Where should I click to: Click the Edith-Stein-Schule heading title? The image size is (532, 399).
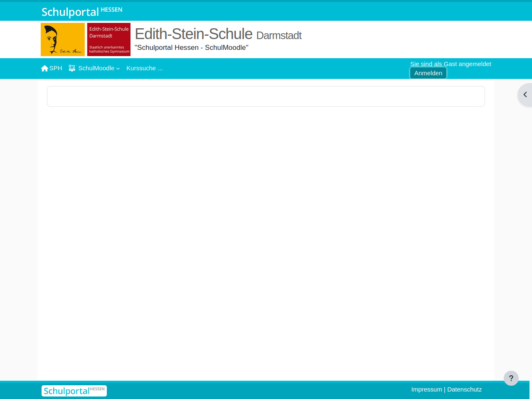click(x=194, y=34)
